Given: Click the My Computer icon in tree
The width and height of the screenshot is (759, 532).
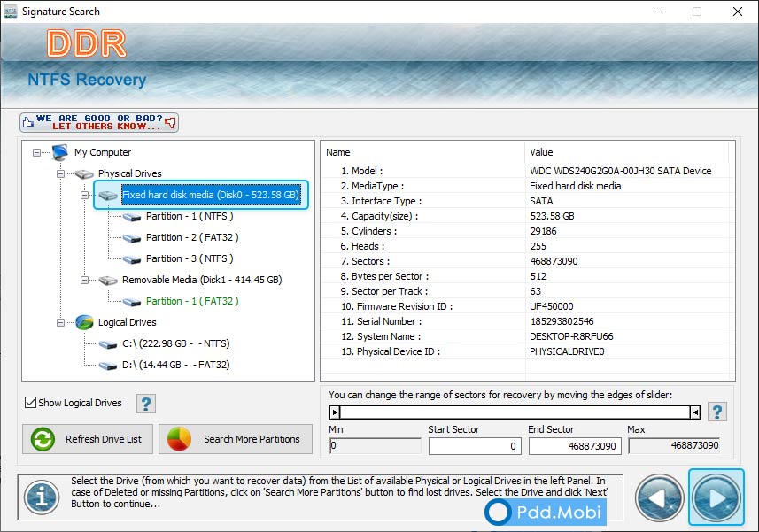Looking at the screenshot, I should [x=60, y=152].
